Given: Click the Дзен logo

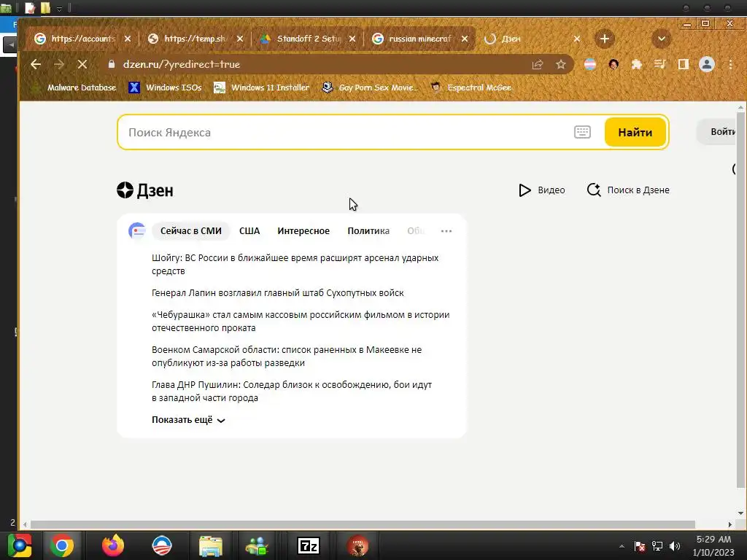Looking at the screenshot, I should [145, 190].
